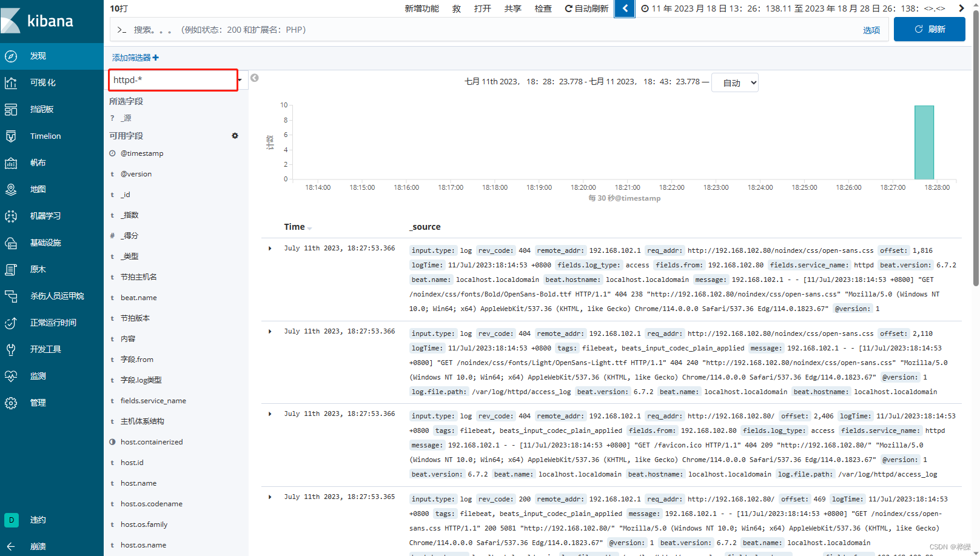This screenshot has height=556, width=980.
Task: Select the host.os.family field
Action: click(144, 524)
